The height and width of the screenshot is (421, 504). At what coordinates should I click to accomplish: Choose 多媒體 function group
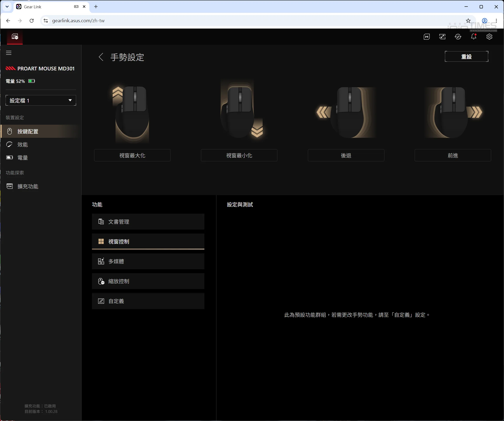coord(148,261)
